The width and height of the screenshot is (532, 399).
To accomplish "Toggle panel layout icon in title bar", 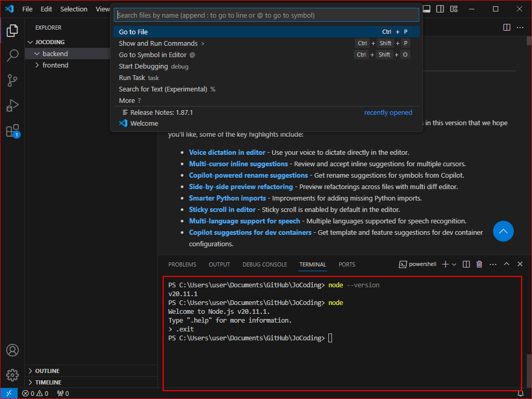I will pos(427,9).
